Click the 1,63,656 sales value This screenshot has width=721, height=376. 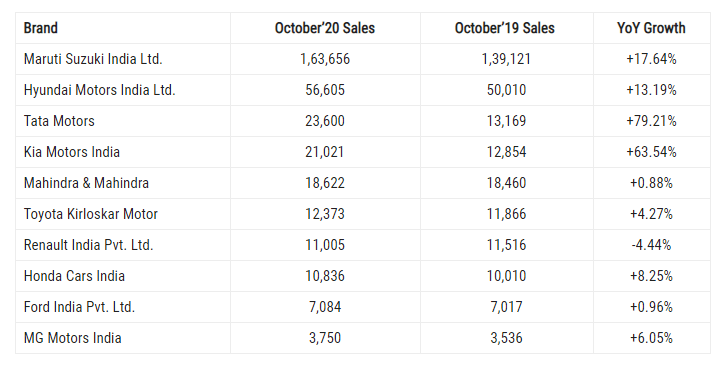tap(325, 59)
